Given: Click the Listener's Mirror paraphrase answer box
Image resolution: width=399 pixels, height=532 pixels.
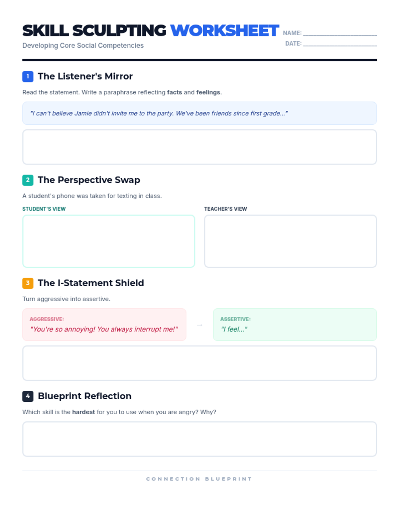Looking at the screenshot, I should point(199,147).
